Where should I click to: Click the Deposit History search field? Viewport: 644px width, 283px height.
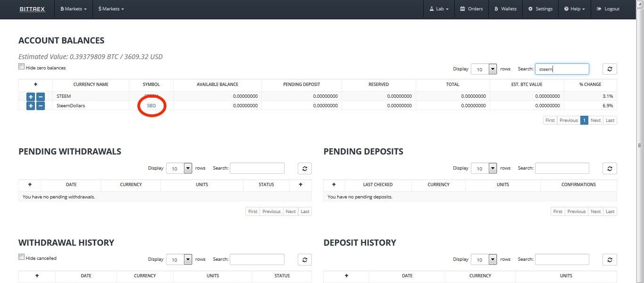tap(562, 259)
